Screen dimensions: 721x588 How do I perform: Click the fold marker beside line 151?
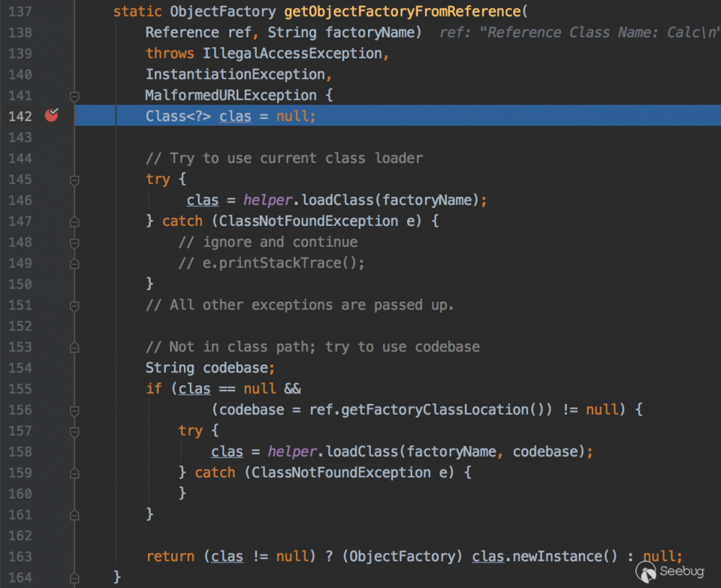pyautogui.click(x=74, y=304)
